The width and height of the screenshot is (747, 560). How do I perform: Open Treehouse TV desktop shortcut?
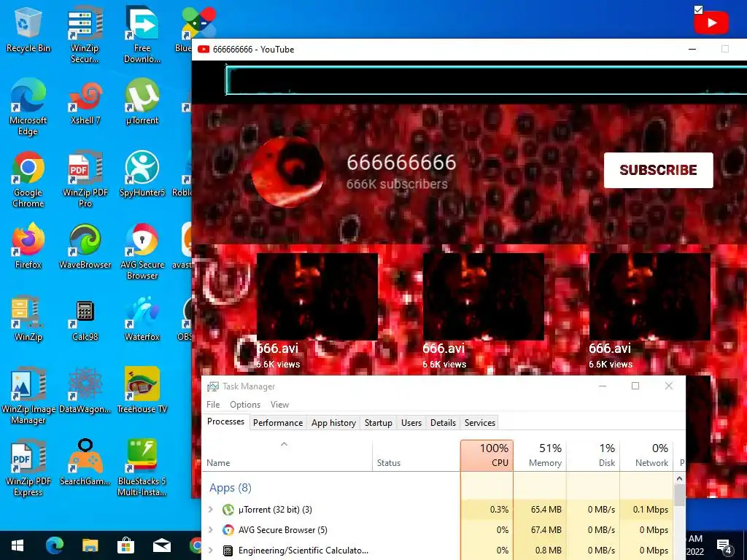(142, 391)
